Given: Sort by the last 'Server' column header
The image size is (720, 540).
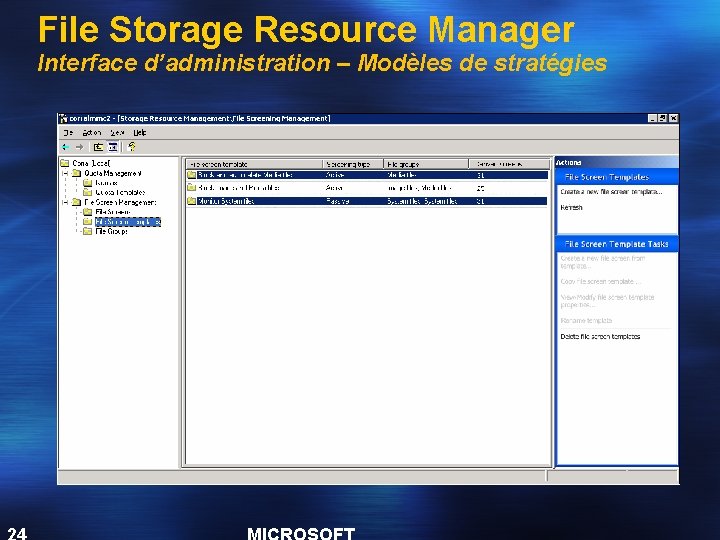Looking at the screenshot, I should tap(509, 164).
